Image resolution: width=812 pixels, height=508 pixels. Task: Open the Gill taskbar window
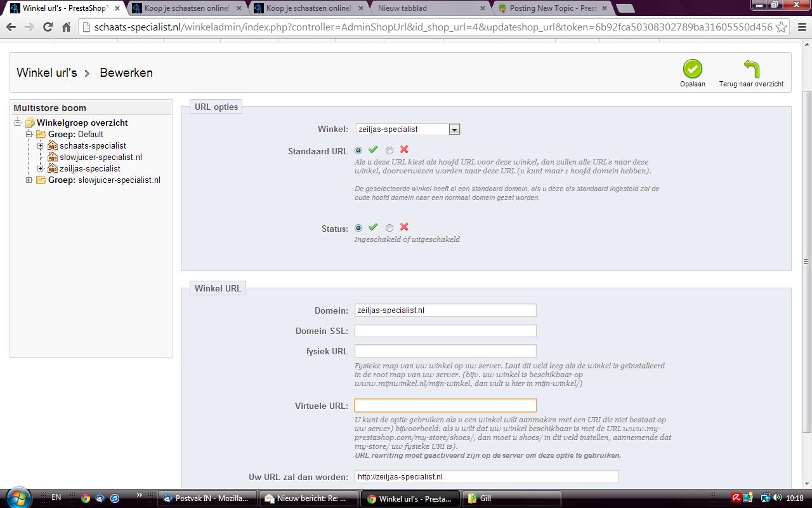pos(512,498)
